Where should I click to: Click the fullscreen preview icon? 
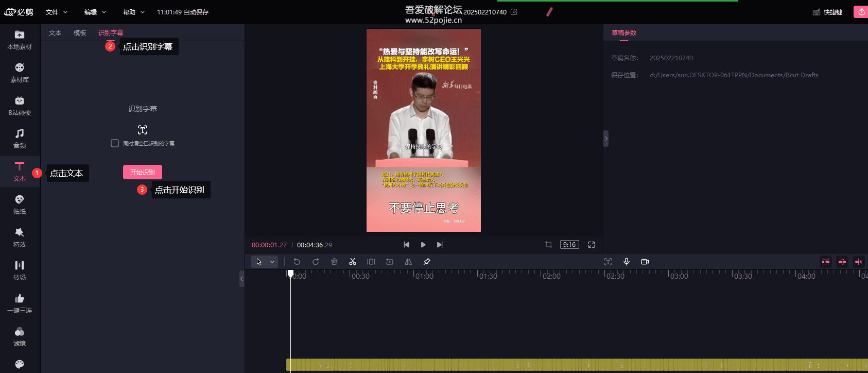[592, 245]
